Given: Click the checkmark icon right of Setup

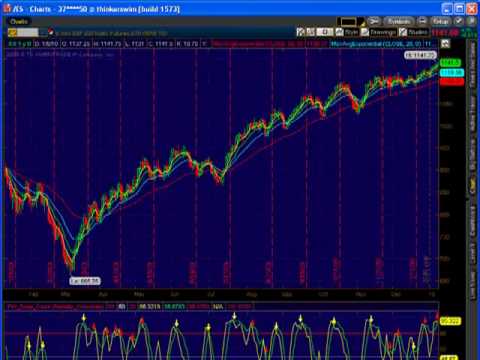Looking at the screenshot, I should tap(459, 21).
